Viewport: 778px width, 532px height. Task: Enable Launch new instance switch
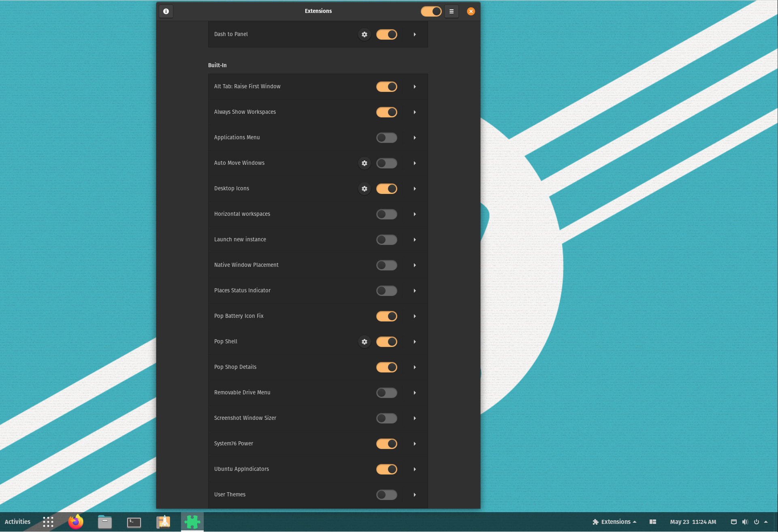(x=387, y=240)
